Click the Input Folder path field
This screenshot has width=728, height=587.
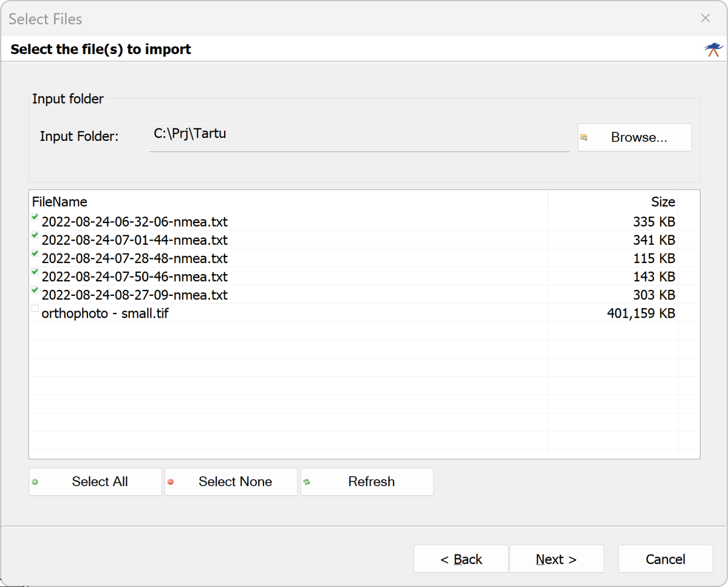click(x=359, y=137)
